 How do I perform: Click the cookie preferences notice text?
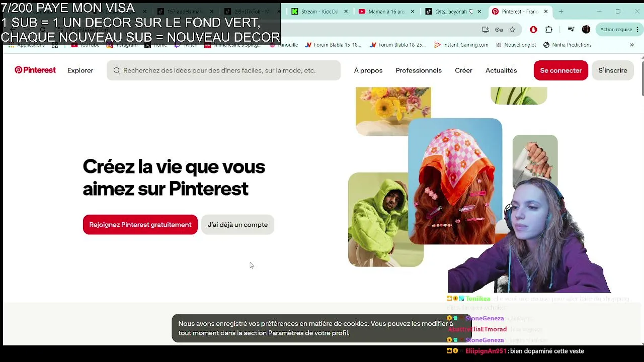(x=315, y=328)
